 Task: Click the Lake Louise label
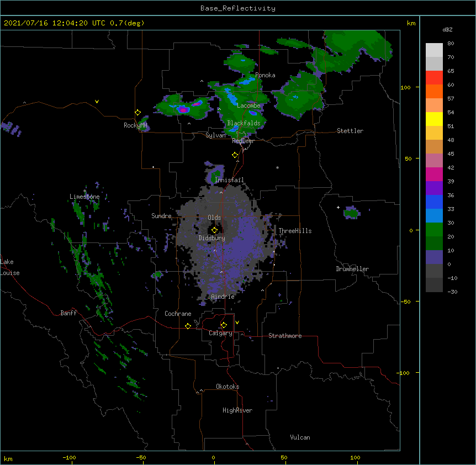[9, 267]
